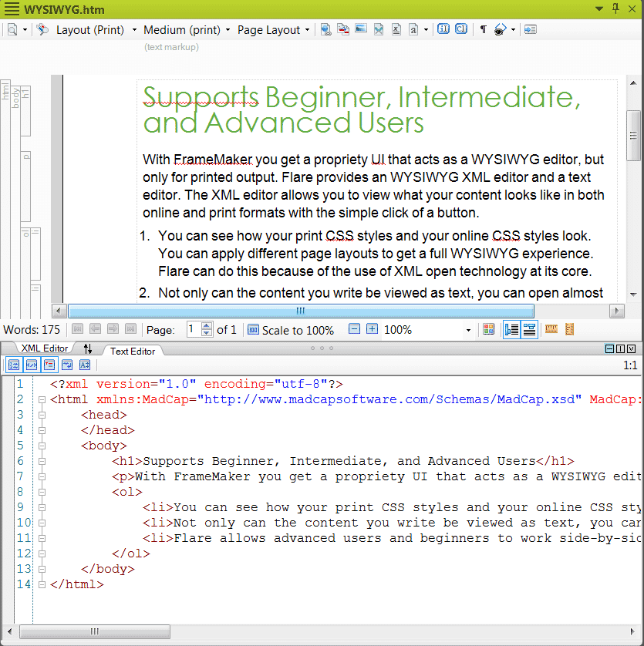Switch to the Text Editor tab
This screenshot has height=646, width=644.
[133, 351]
